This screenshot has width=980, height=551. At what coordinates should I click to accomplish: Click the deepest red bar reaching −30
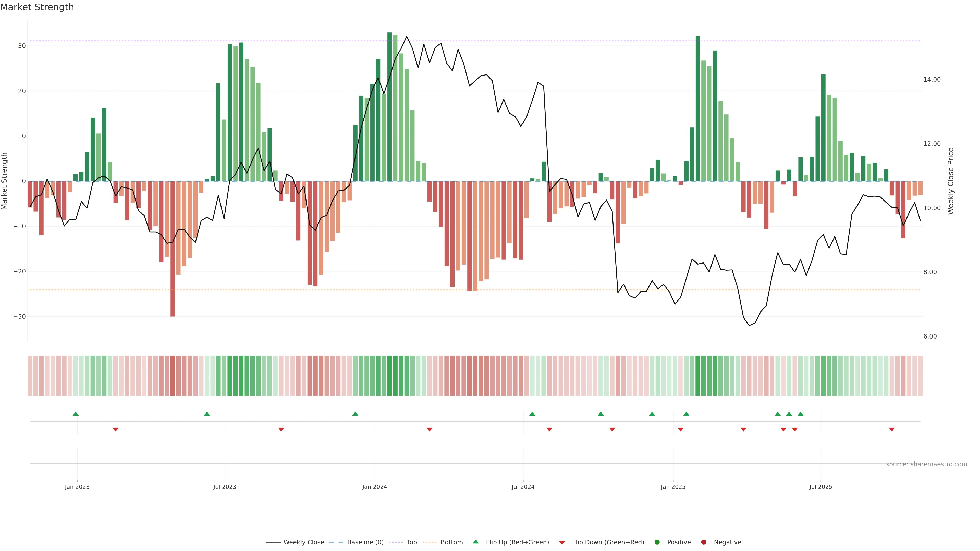click(173, 266)
